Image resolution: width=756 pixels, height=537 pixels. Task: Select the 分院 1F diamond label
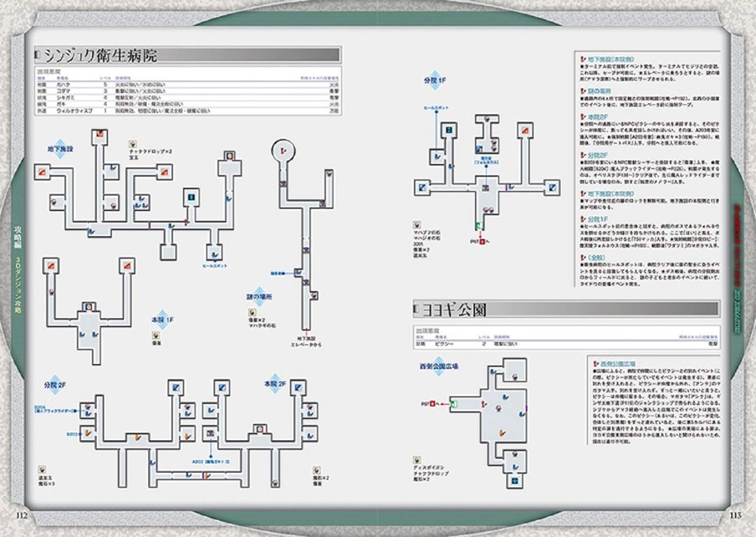(434, 81)
